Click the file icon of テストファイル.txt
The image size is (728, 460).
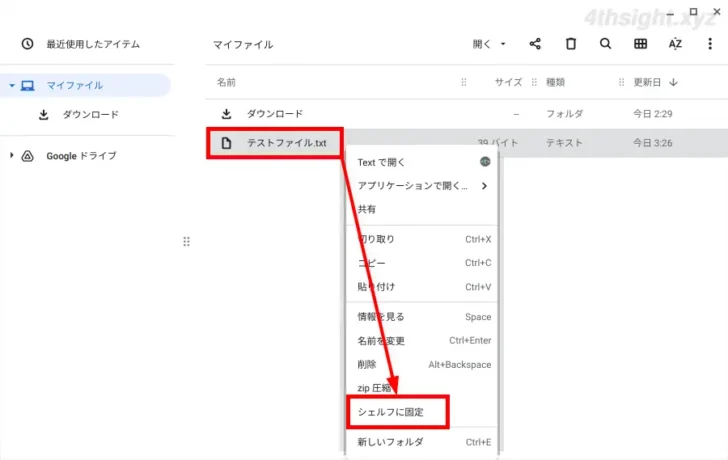pos(226,143)
